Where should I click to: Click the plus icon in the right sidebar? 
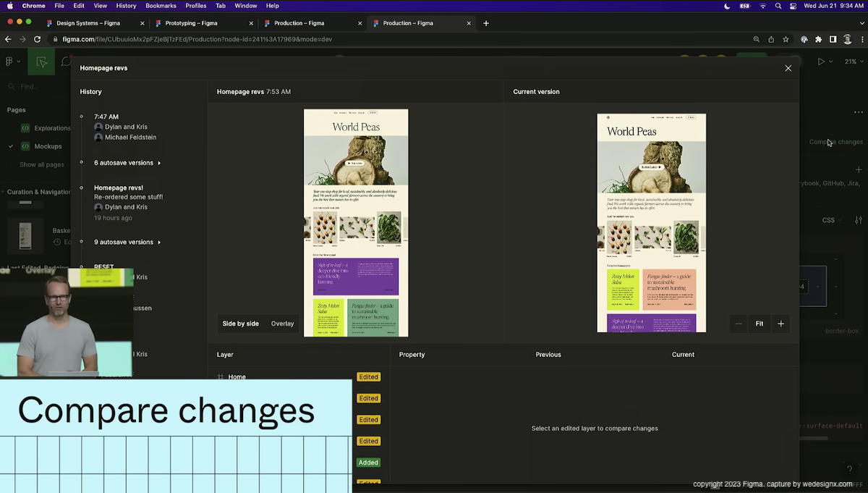point(859,169)
